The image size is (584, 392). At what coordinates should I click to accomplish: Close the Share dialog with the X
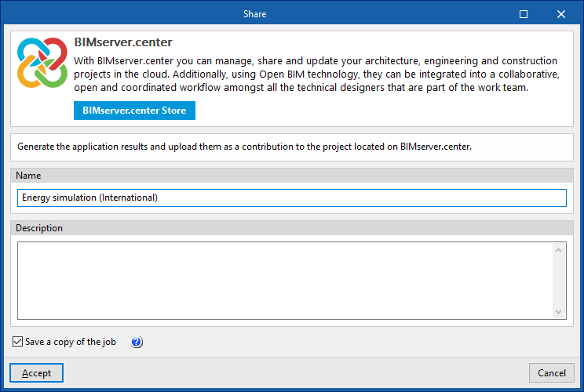pyautogui.click(x=560, y=13)
